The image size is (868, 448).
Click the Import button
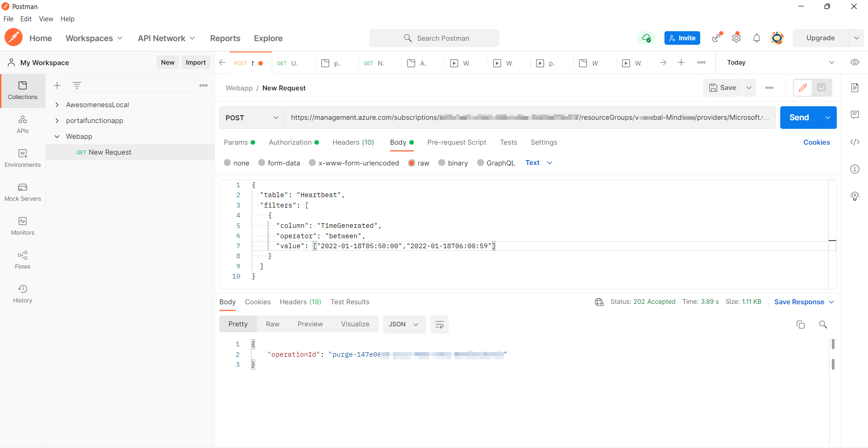[x=196, y=62]
